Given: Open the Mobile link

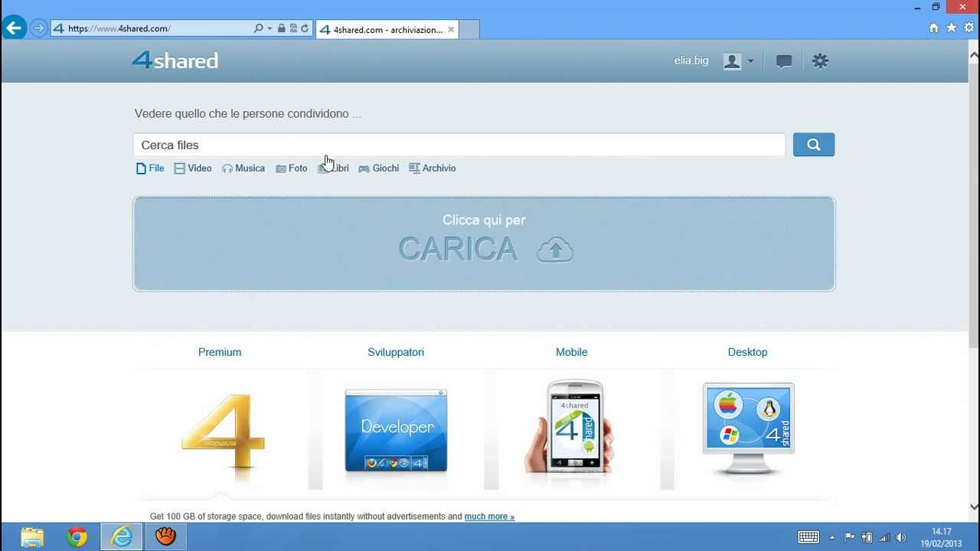Looking at the screenshot, I should click(572, 352).
